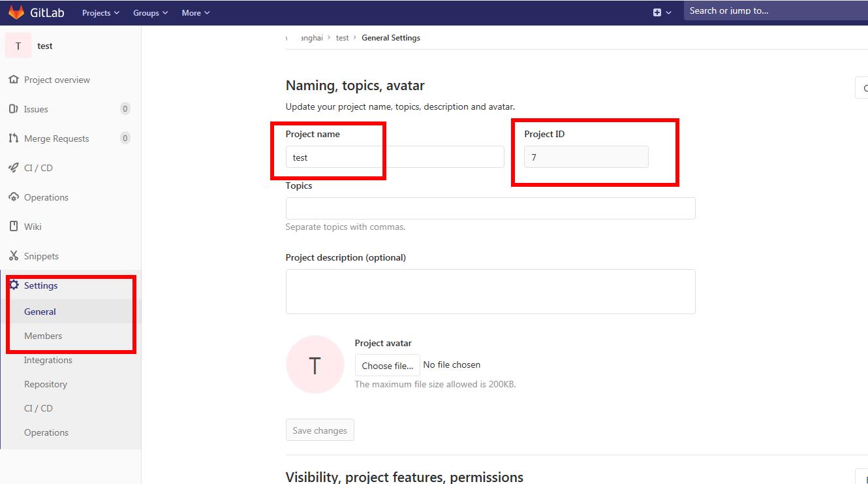Click inside the Topics input field
Screen dimensions: 868x484
(490, 208)
